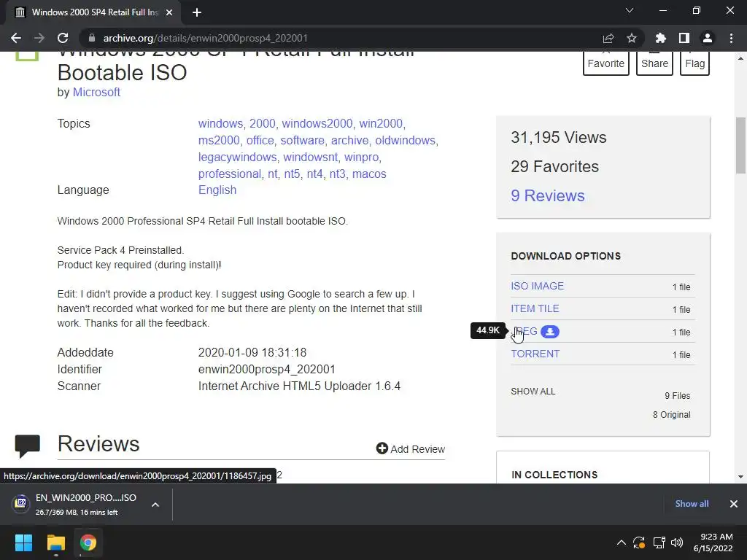Viewport: 747px width, 560px height.
Task: Open the Chrome extensions puzzle icon
Action: pyautogui.click(x=660, y=38)
